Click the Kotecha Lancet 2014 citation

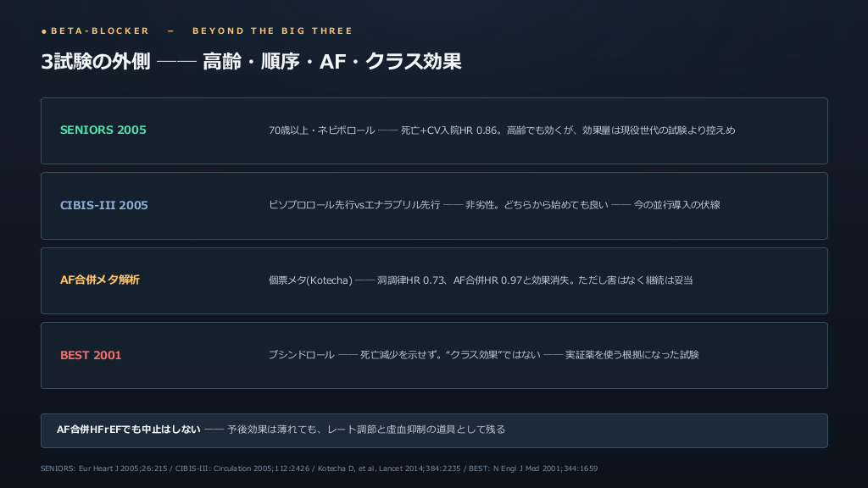click(389, 469)
